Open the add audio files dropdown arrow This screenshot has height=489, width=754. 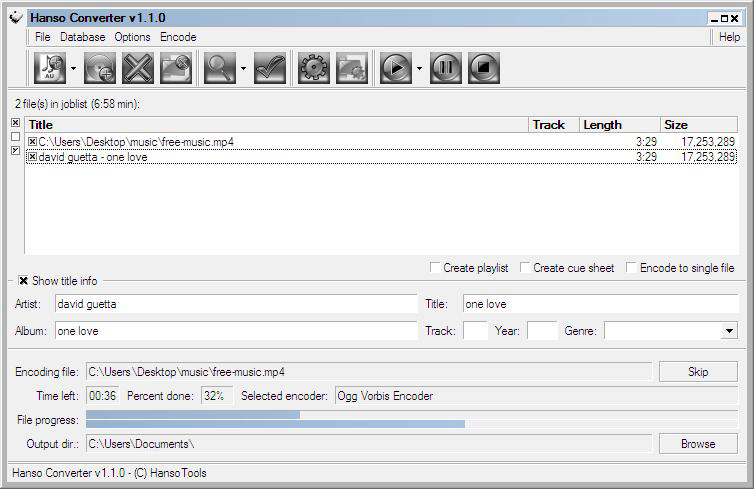73,68
